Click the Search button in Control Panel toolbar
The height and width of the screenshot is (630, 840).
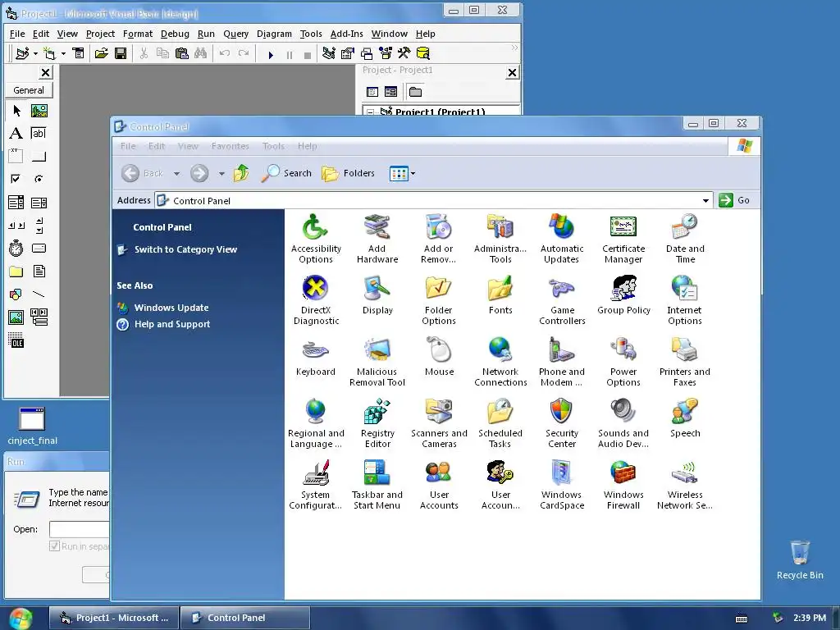click(x=286, y=173)
